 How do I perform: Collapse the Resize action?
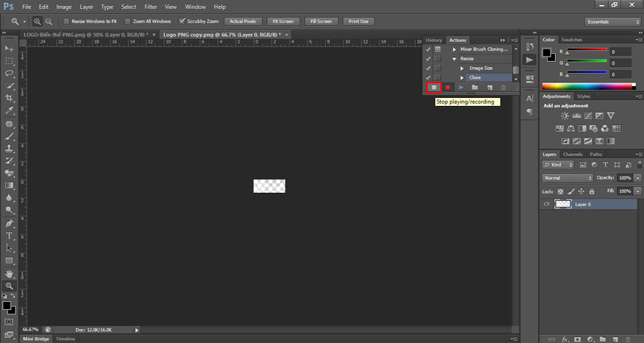pos(454,59)
